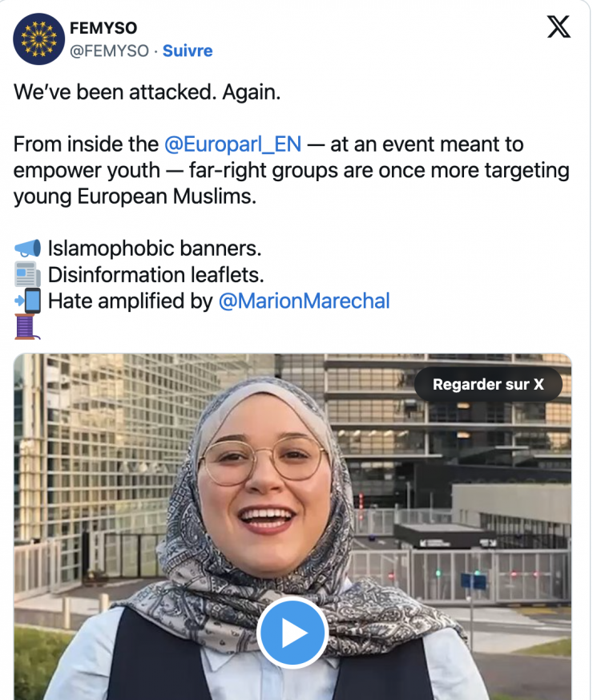Viewport: 593px width, 700px height.
Task: Click the FEMYSO display name
Action: 103,28
